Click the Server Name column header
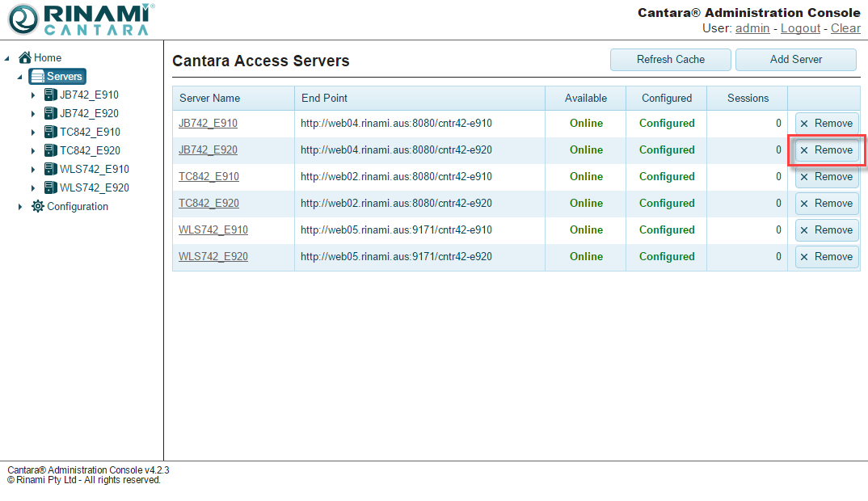Image resolution: width=868 pixels, height=501 pixels. [x=210, y=99]
